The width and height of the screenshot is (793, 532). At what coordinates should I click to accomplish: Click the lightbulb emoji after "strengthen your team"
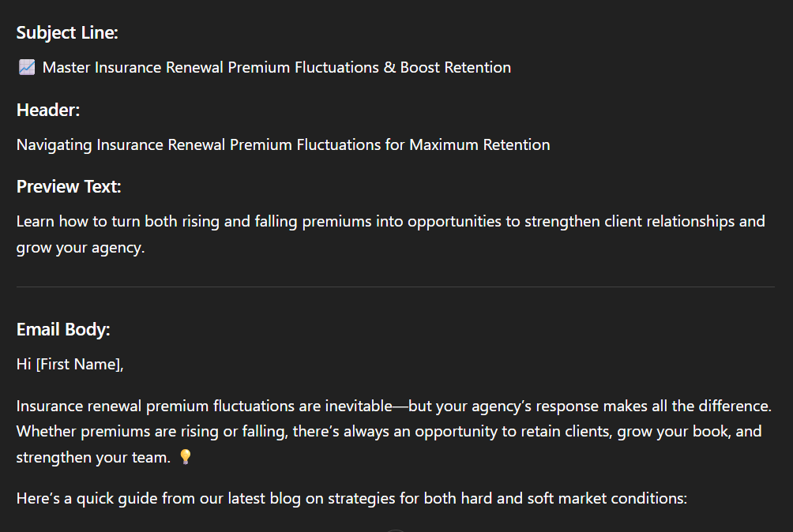click(186, 457)
